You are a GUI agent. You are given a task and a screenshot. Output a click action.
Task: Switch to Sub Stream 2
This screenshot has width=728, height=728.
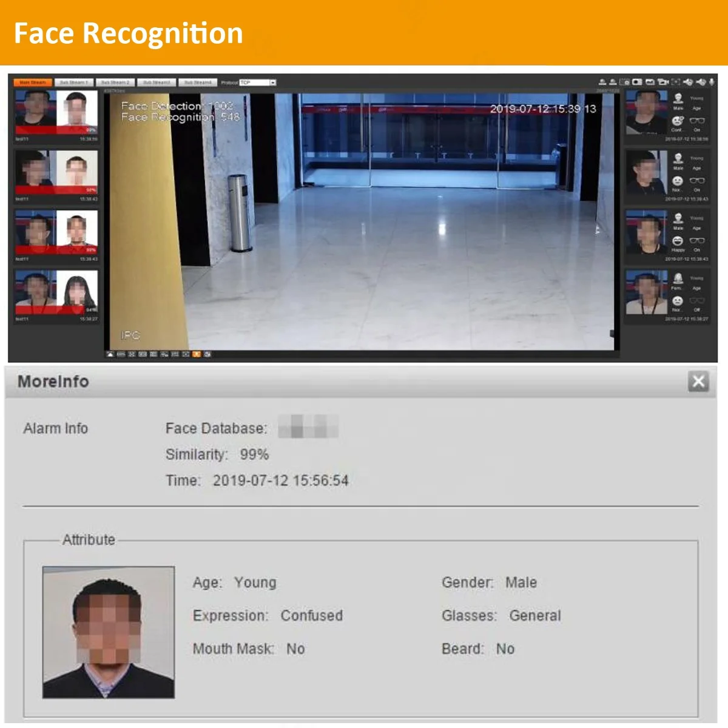click(115, 83)
